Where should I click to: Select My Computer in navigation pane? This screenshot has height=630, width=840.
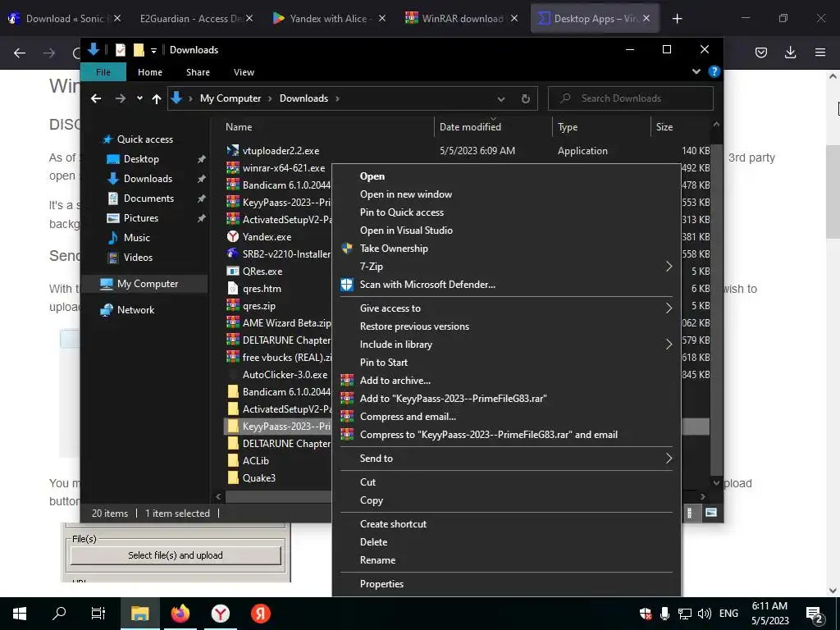point(148,284)
